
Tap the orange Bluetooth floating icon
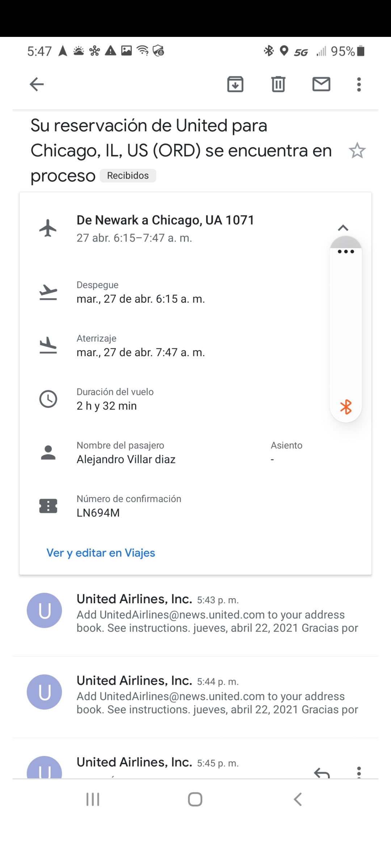pos(346,407)
